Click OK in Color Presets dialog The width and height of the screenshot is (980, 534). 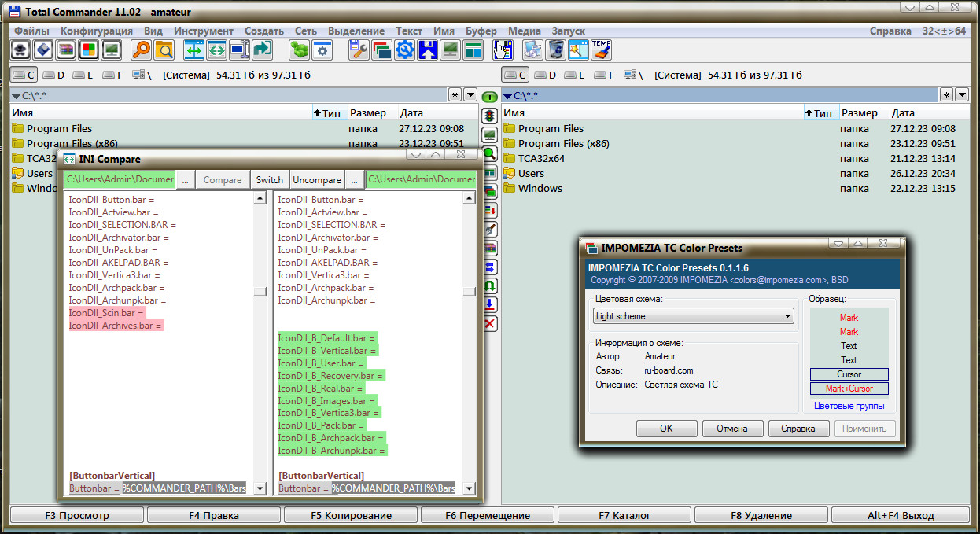(666, 429)
